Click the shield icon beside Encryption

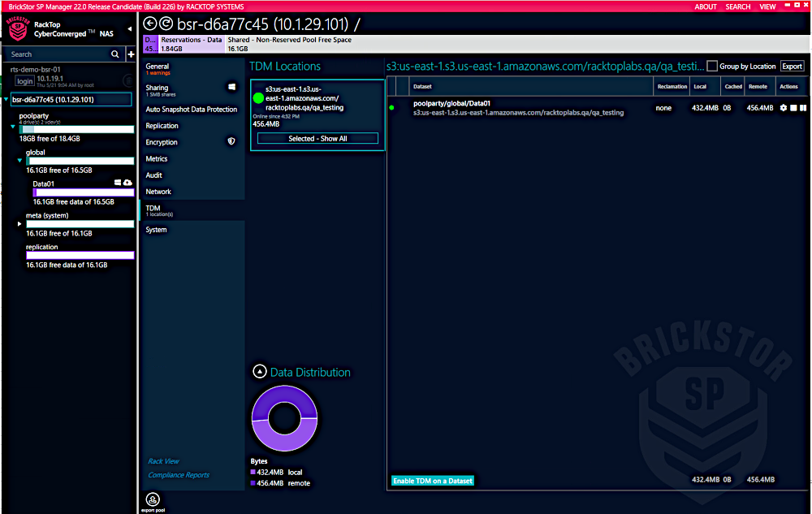(231, 142)
